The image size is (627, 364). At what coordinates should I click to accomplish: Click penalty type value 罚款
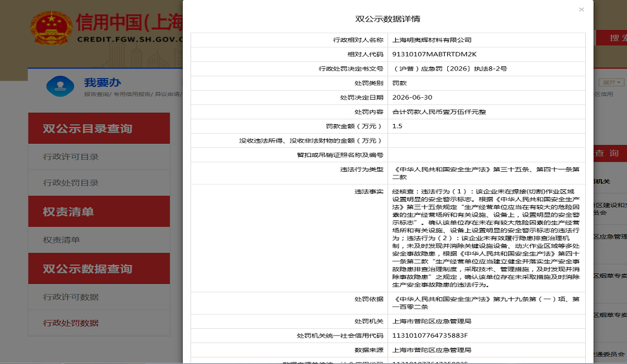pyautogui.click(x=399, y=83)
